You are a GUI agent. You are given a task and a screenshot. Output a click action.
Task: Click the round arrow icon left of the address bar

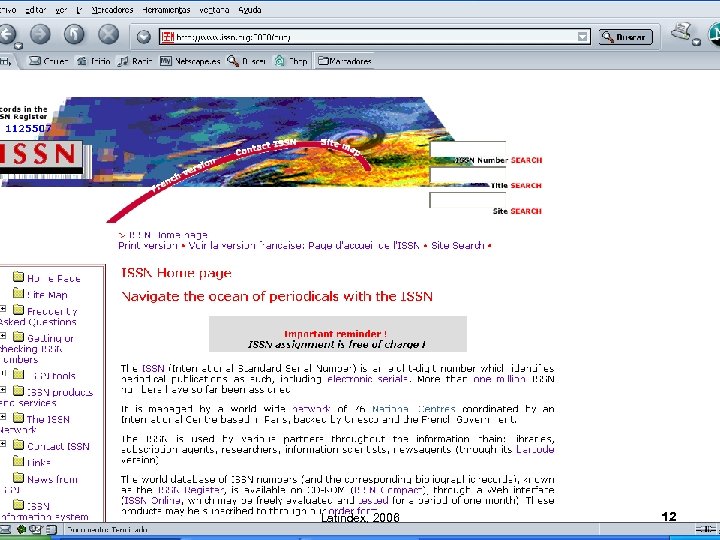tap(144, 37)
